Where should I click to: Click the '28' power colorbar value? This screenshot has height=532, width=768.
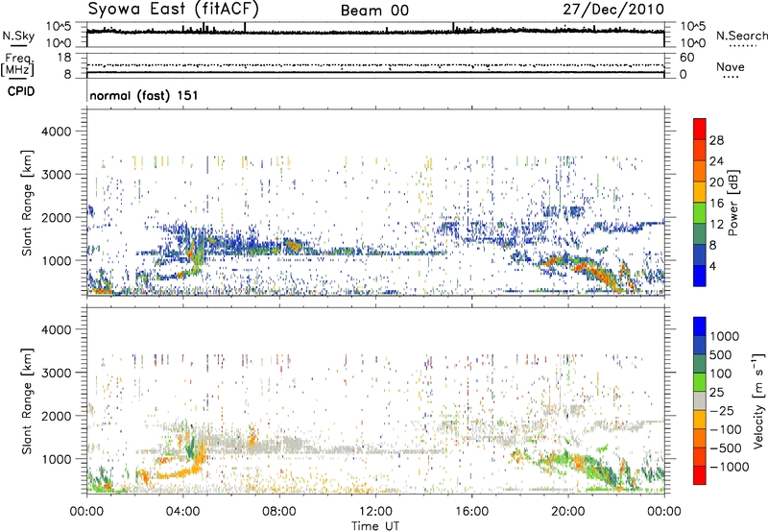pyautogui.click(x=716, y=140)
